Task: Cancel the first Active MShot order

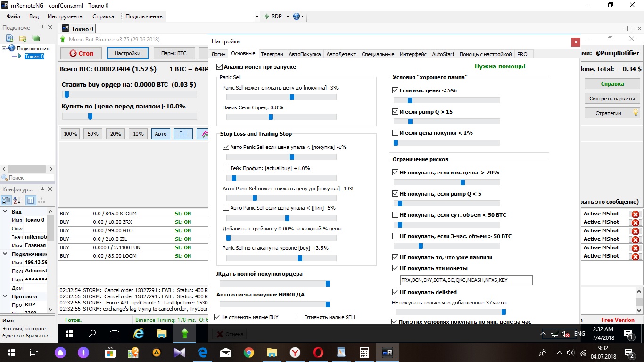Action: pyautogui.click(x=635, y=214)
